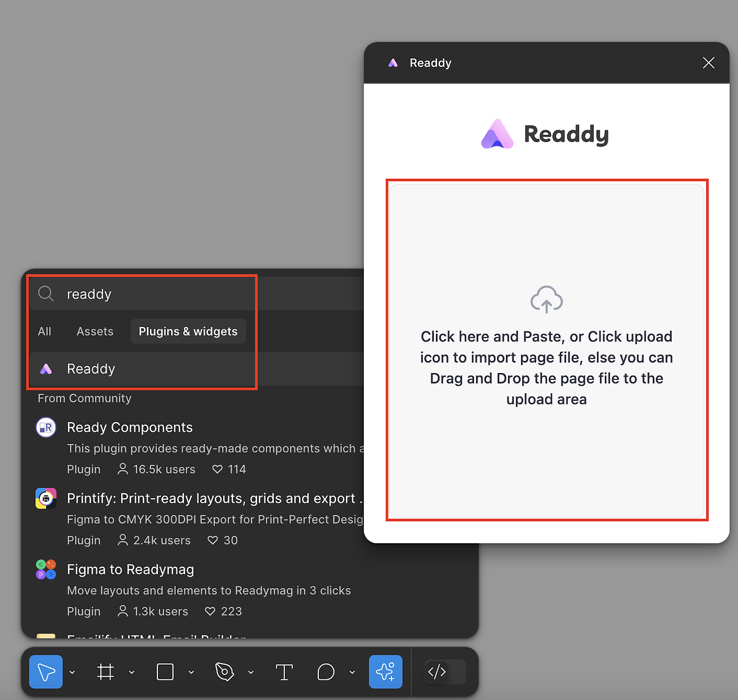Select the Rectangle shape tool

[165, 672]
